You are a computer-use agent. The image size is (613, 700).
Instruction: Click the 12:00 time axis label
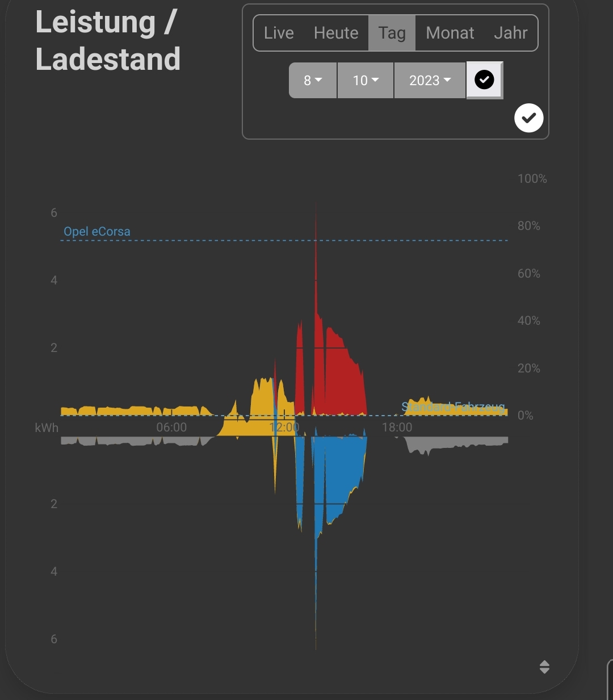point(284,427)
